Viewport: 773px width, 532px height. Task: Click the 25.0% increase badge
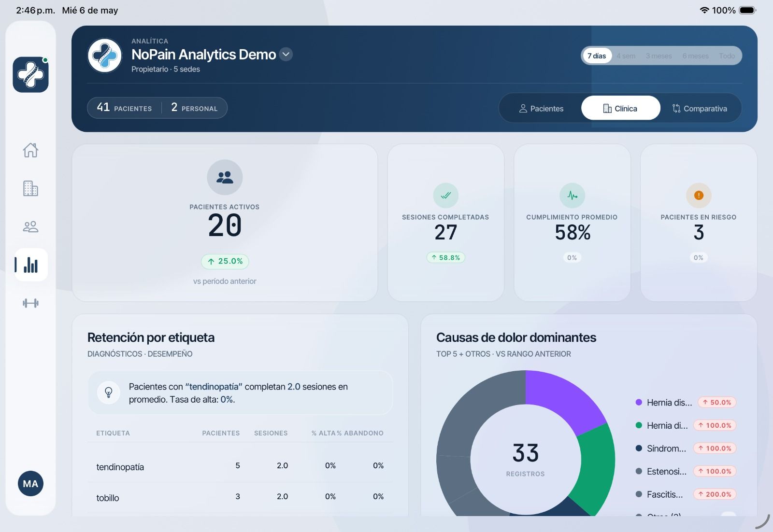click(x=225, y=261)
